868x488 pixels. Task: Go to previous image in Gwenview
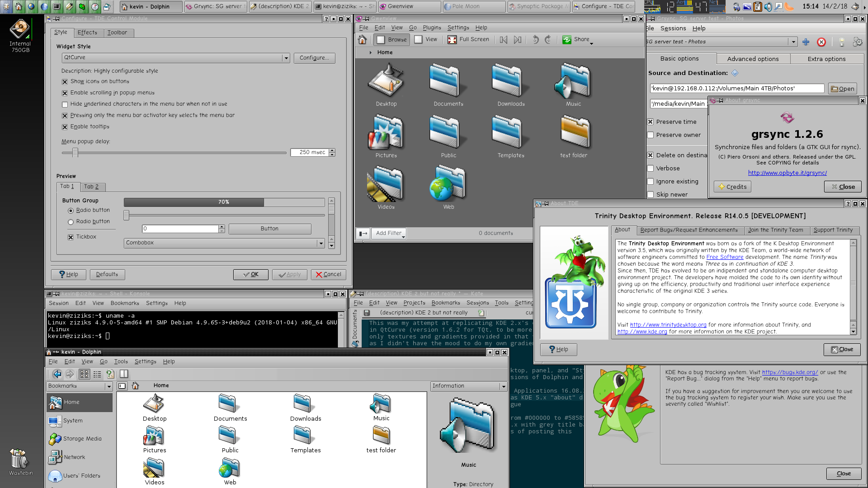coord(504,39)
